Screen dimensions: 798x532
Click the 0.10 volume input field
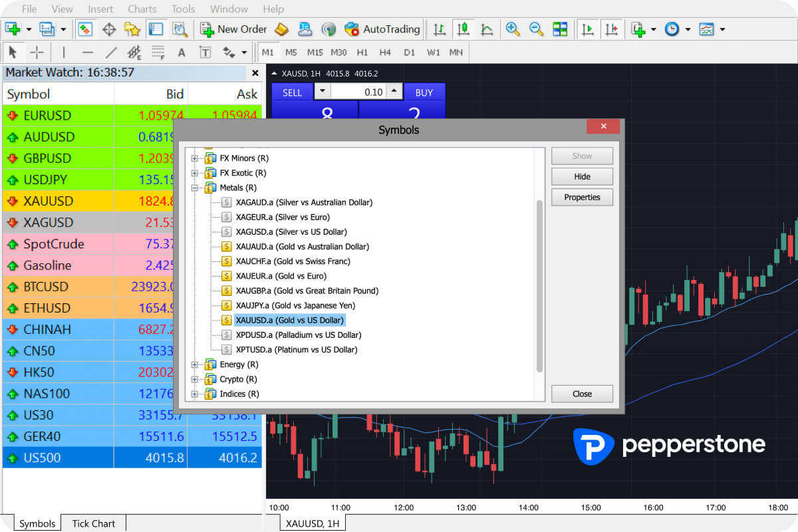coord(358,92)
